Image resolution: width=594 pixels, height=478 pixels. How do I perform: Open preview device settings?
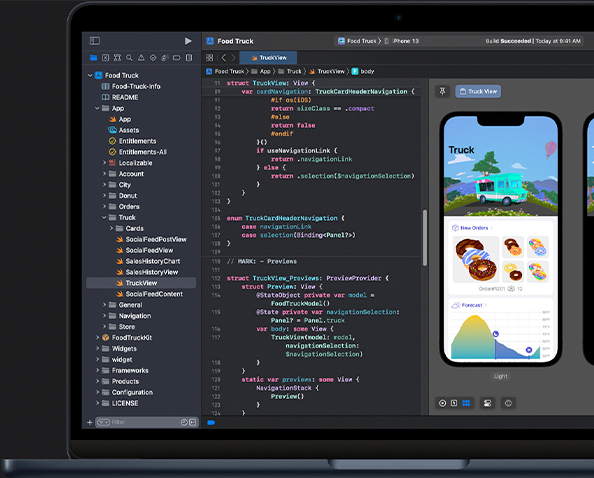tap(488, 403)
